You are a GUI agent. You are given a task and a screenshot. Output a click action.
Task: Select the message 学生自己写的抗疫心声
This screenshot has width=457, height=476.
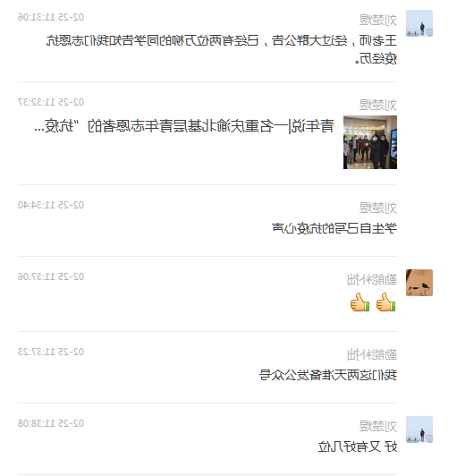pyautogui.click(x=334, y=228)
